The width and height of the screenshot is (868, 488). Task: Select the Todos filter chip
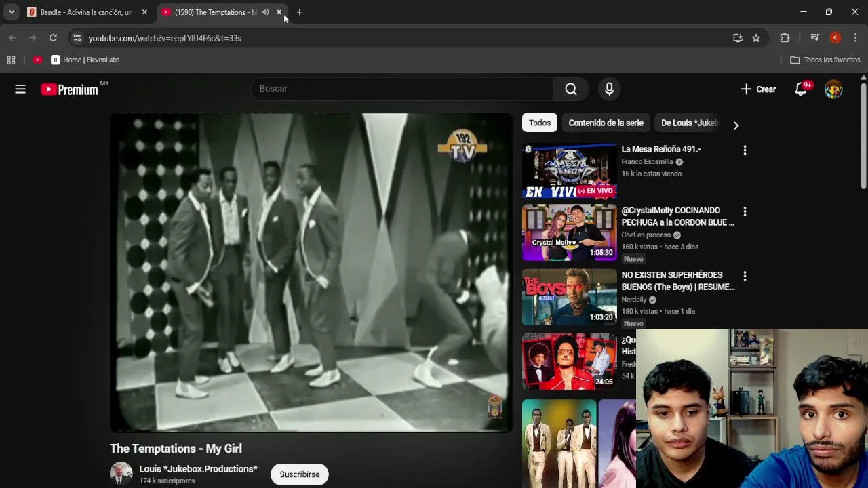(x=540, y=123)
